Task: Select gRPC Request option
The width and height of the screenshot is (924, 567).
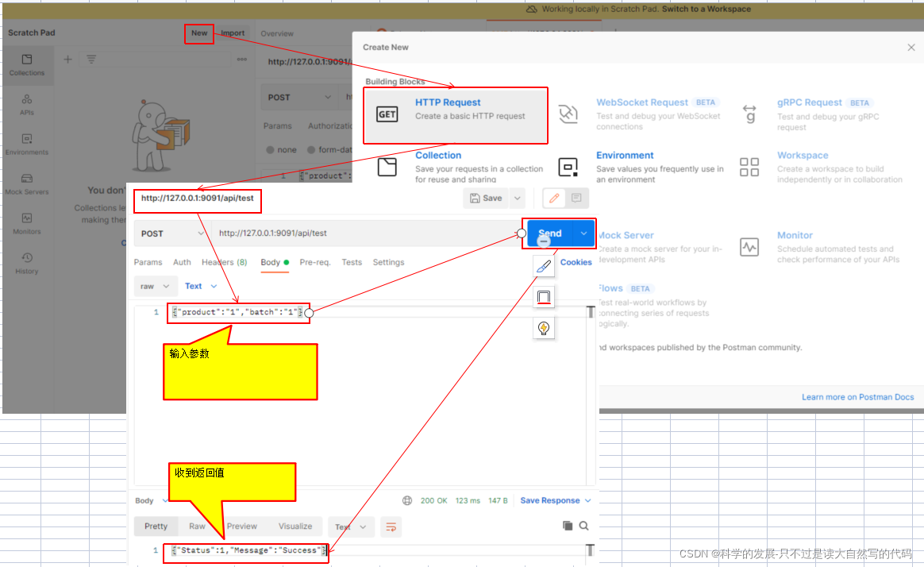Action: tap(809, 102)
